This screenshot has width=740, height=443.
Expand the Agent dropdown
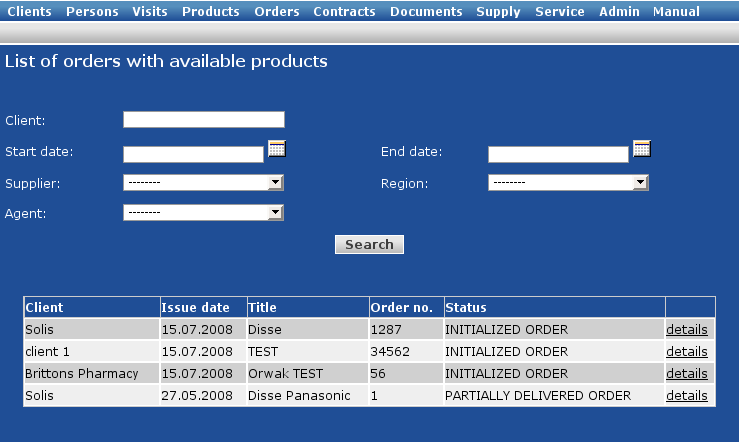(203, 213)
